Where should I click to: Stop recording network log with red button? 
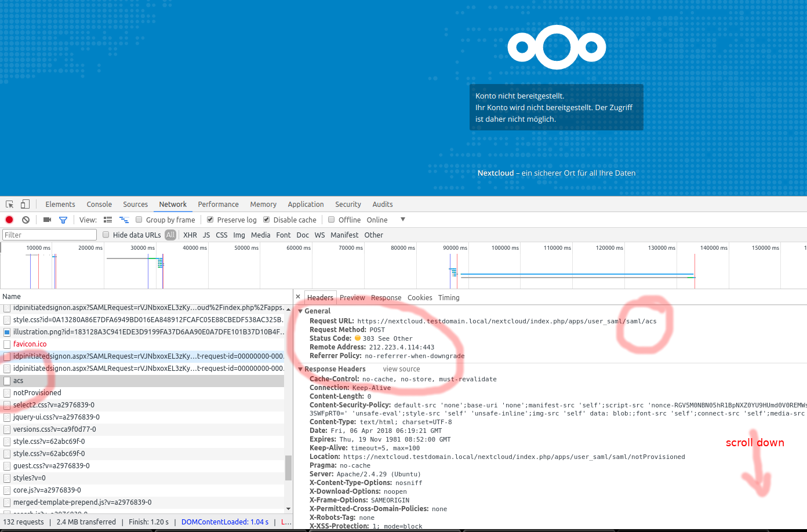pyautogui.click(x=9, y=220)
